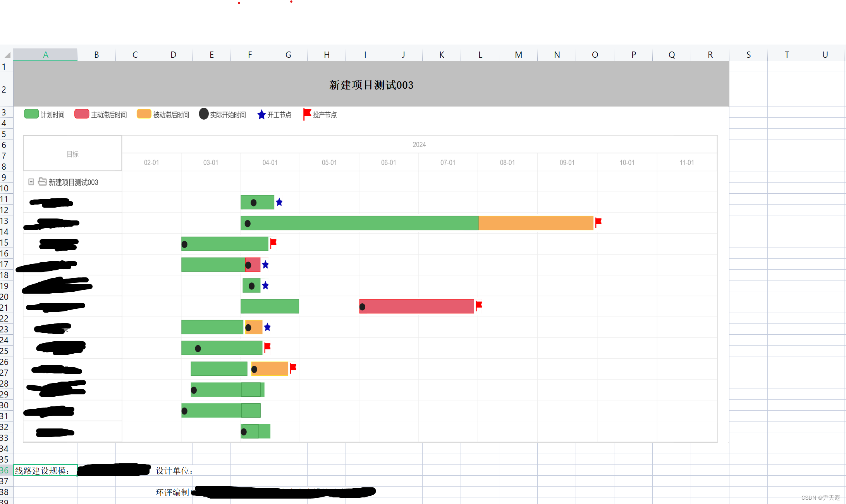The image size is (846, 504).
Task: Click the 设计单位 cell
Action: point(174,470)
